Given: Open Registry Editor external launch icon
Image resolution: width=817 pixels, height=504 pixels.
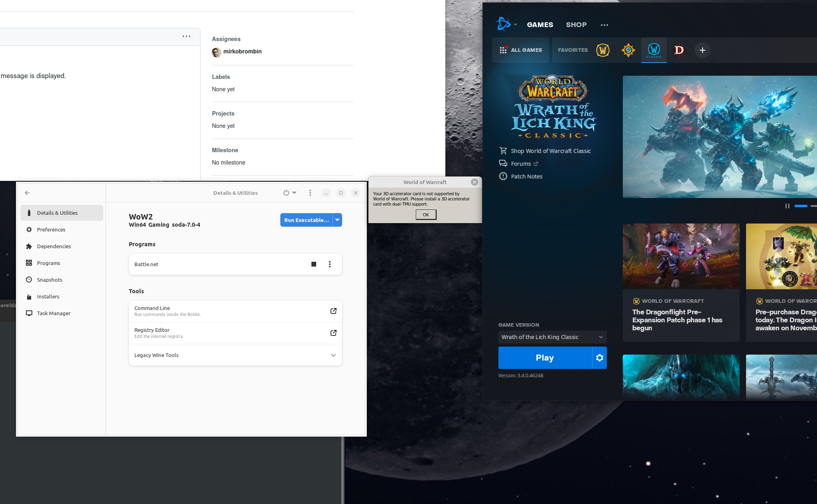Looking at the screenshot, I should 333,333.
